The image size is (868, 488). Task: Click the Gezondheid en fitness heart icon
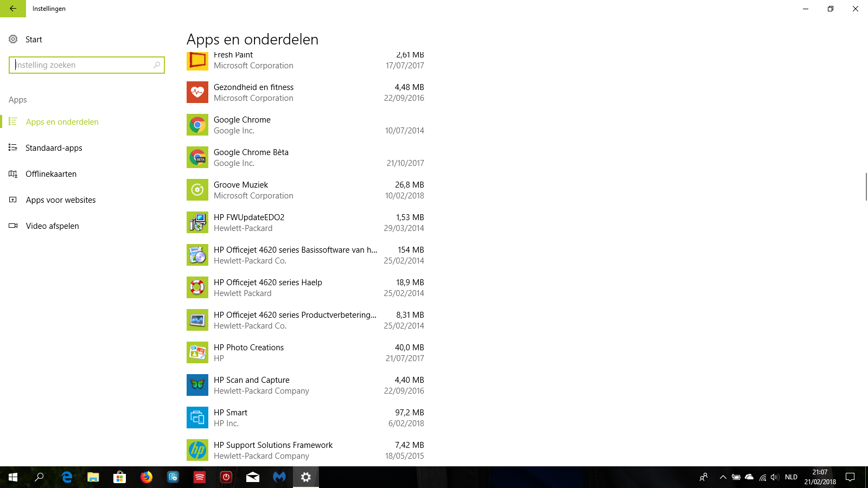pyautogui.click(x=197, y=92)
